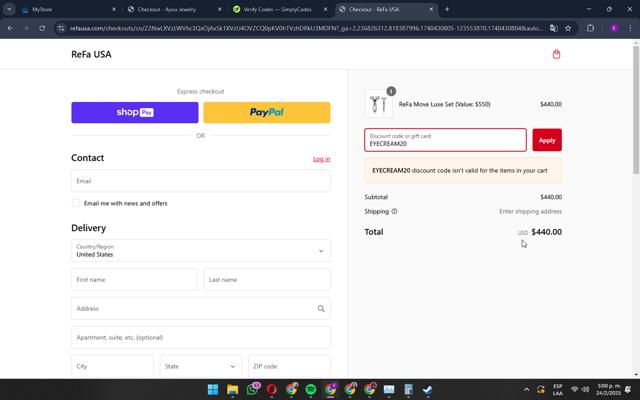
Task: Close the MyStore tab
Action: pos(114,9)
